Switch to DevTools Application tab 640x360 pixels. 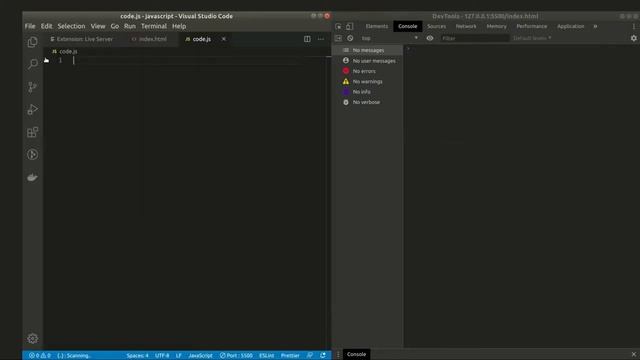[x=571, y=26]
